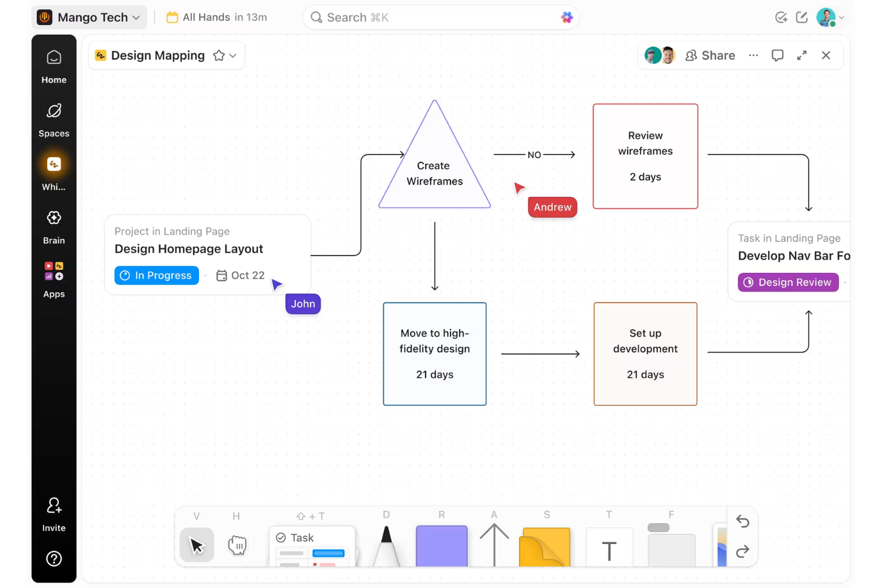
Task: Favorite Design Mapping with the star
Action: 219,55
